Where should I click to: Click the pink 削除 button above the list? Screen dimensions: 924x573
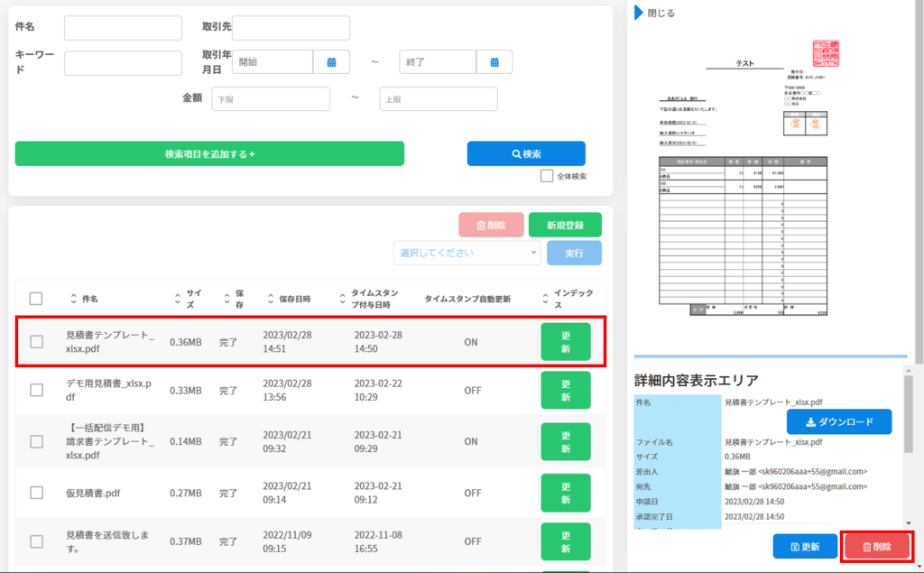point(492,225)
